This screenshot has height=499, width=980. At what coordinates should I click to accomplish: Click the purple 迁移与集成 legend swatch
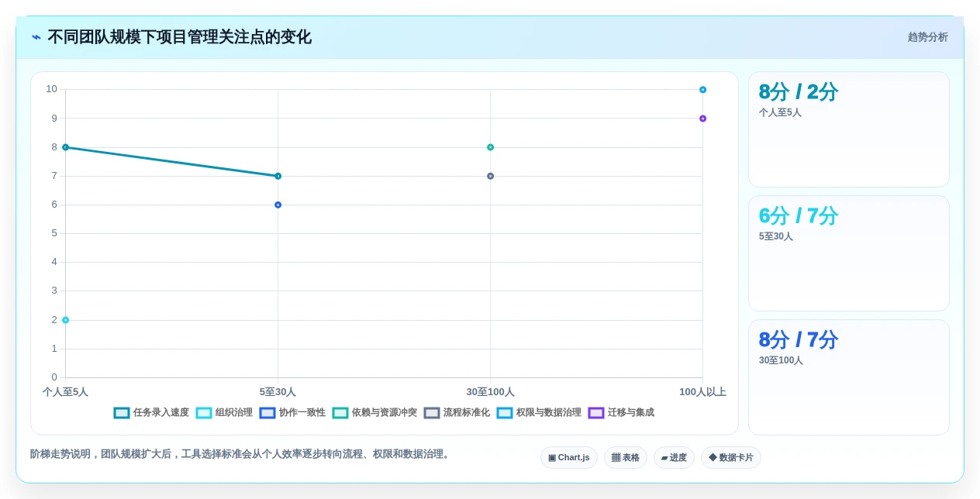(596, 413)
